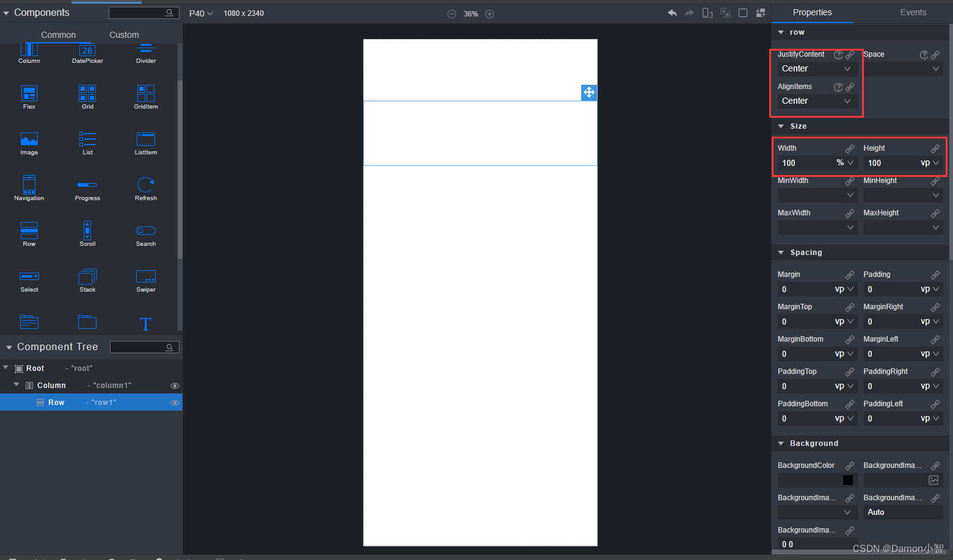Image resolution: width=953 pixels, height=560 pixels.
Task: Collapse the Spacing section
Action: point(781,253)
